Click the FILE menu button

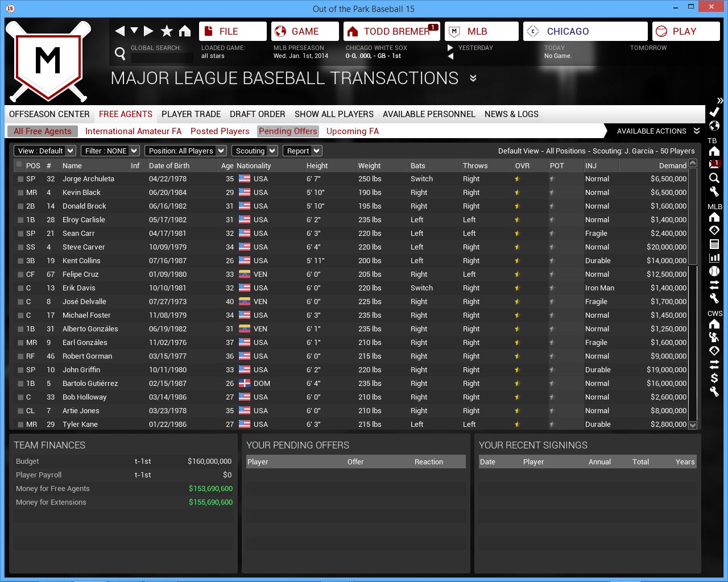(233, 31)
